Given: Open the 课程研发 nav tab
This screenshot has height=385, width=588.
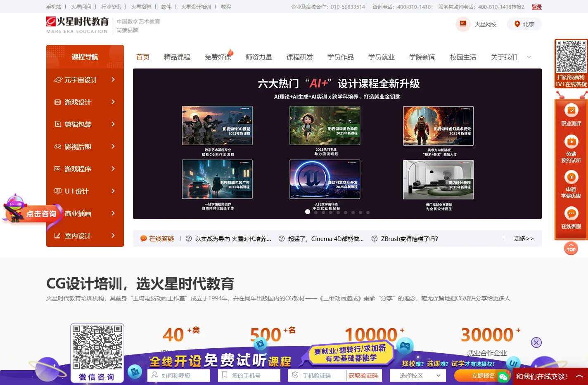Looking at the screenshot, I should tap(300, 57).
